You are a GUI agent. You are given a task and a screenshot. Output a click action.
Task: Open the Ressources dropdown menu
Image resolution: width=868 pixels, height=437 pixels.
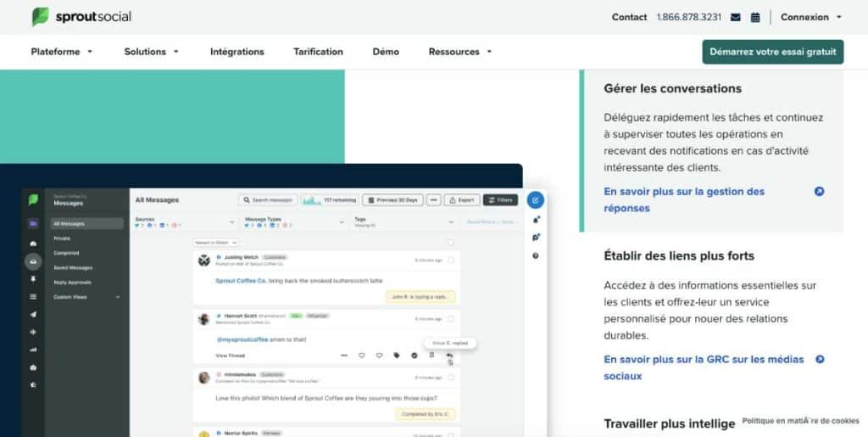tap(460, 52)
